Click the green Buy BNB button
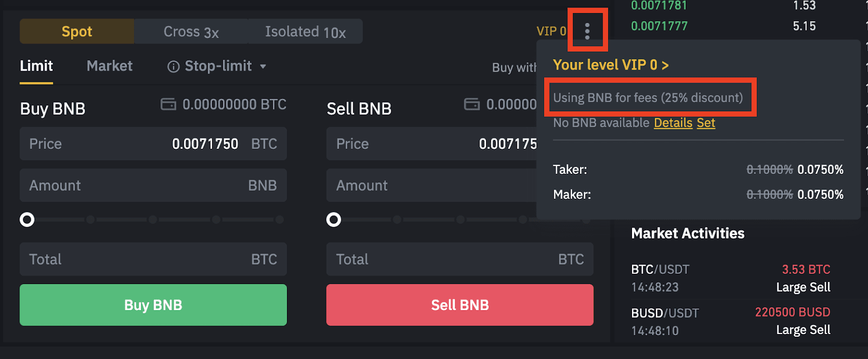The image size is (868, 359). pyautogui.click(x=153, y=305)
